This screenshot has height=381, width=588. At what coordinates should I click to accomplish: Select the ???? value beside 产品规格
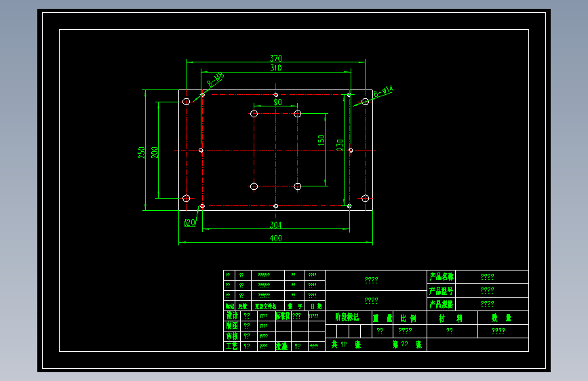[487, 304]
